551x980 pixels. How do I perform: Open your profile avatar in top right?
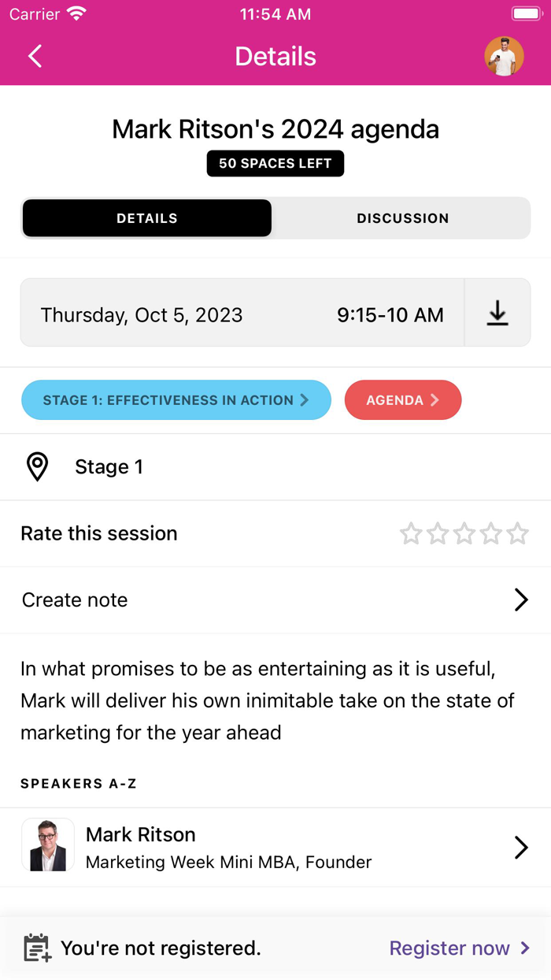pyautogui.click(x=505, y=56)
